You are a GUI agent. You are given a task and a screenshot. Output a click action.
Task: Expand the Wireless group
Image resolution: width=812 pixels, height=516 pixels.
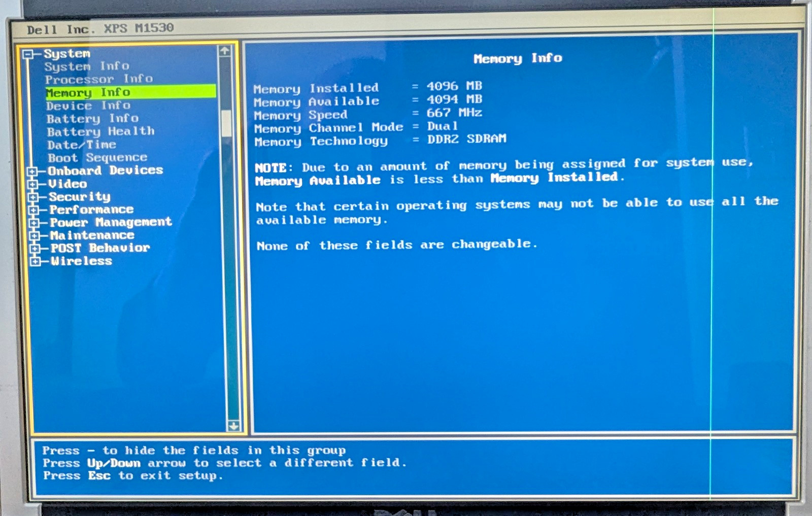coord(36,261)
